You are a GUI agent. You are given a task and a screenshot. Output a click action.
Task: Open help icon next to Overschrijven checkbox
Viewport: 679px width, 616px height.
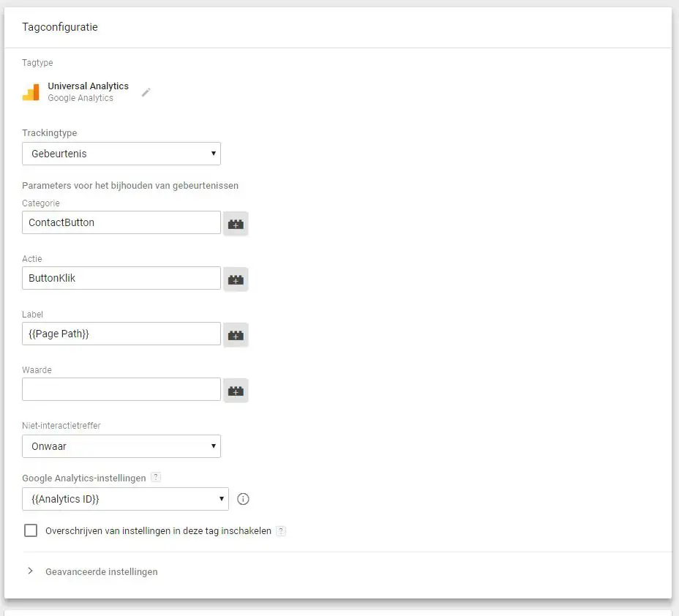click(x=281, y=530)
